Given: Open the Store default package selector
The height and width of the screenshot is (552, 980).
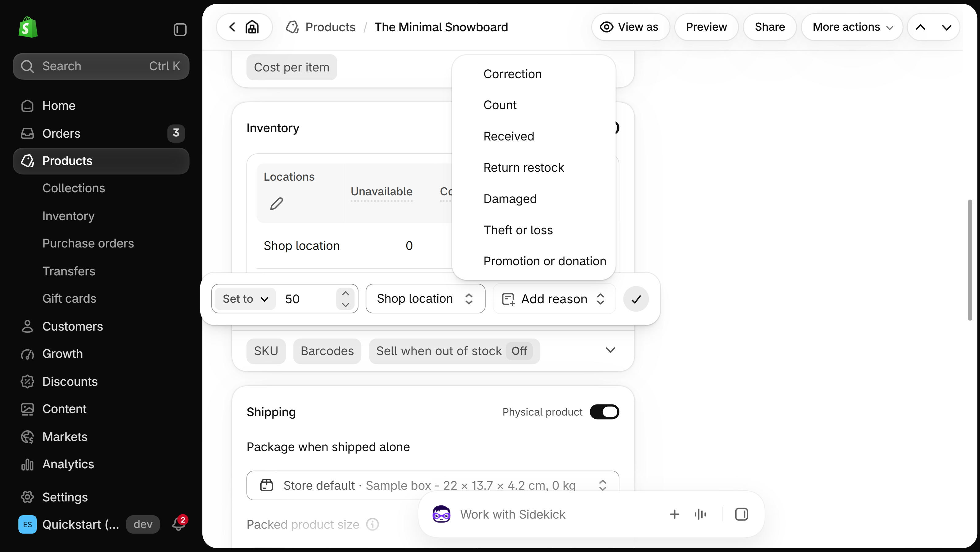Looking at the screenshot, I should 433,485.
